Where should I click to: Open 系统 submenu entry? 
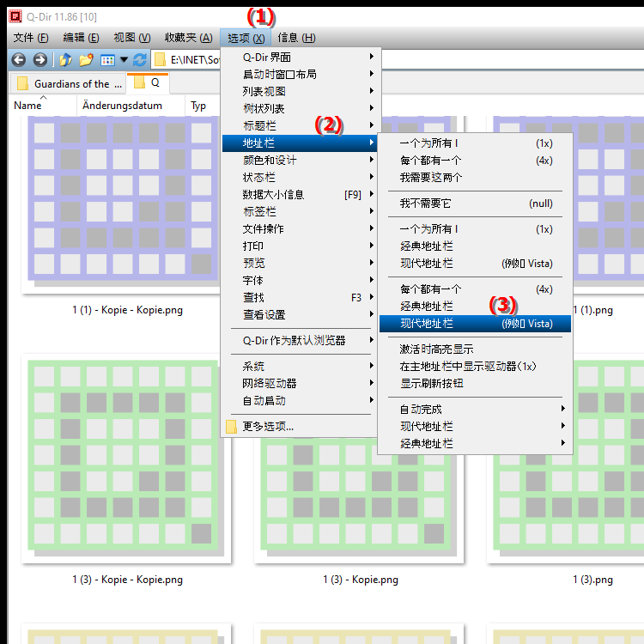click(x=301, y=366)
